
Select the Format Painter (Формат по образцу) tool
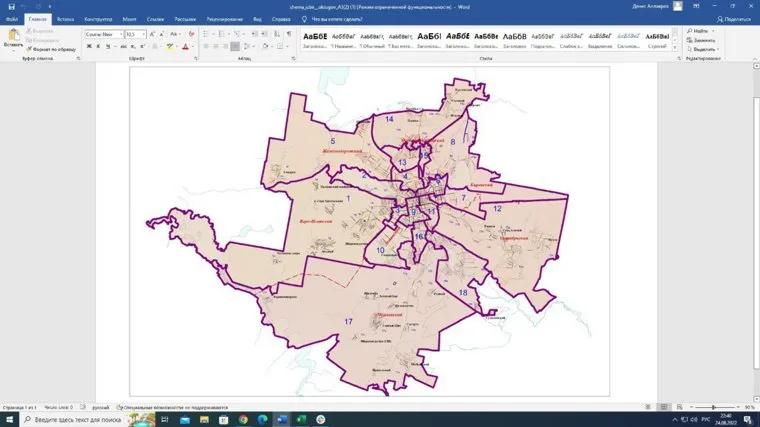point(47,48)
